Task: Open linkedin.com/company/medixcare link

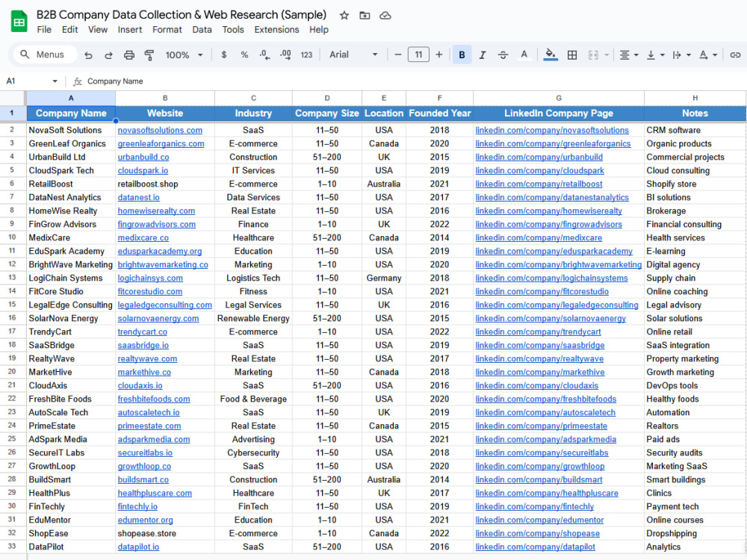Action: (x=539, y=237)
